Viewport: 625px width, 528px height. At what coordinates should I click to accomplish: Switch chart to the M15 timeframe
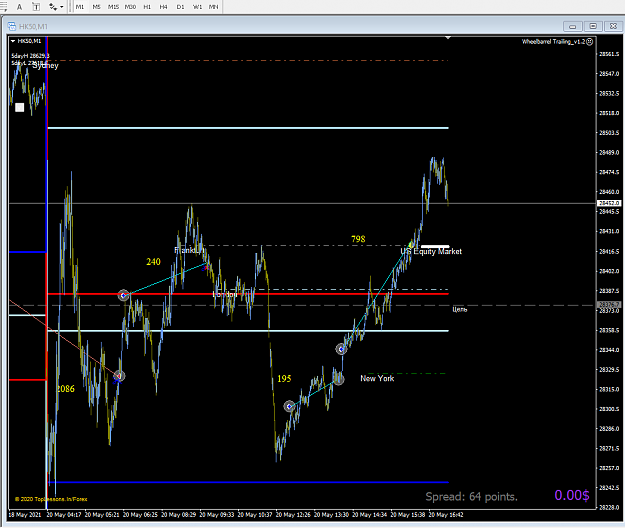click(113, 6)
